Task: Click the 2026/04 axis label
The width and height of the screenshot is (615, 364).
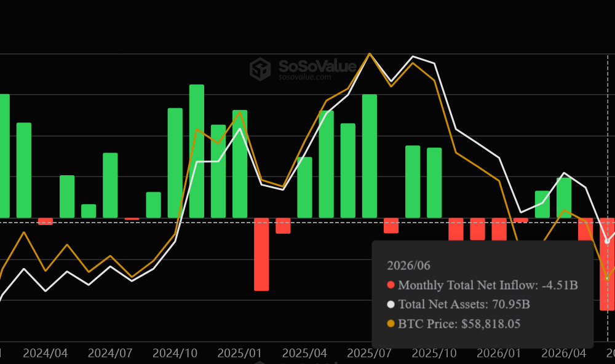Action: (563, 353)
